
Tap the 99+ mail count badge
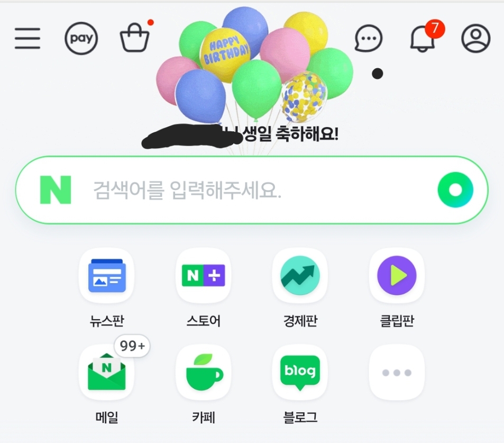(x=132, y=346)
